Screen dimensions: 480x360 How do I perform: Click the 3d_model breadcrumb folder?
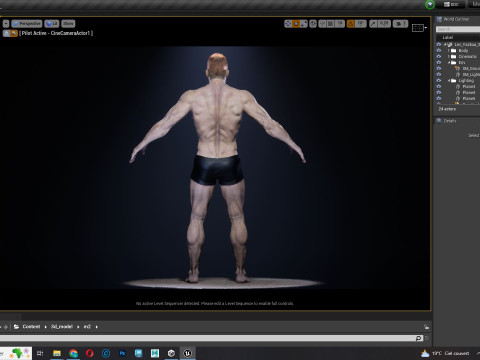click(x=62, y=327)
